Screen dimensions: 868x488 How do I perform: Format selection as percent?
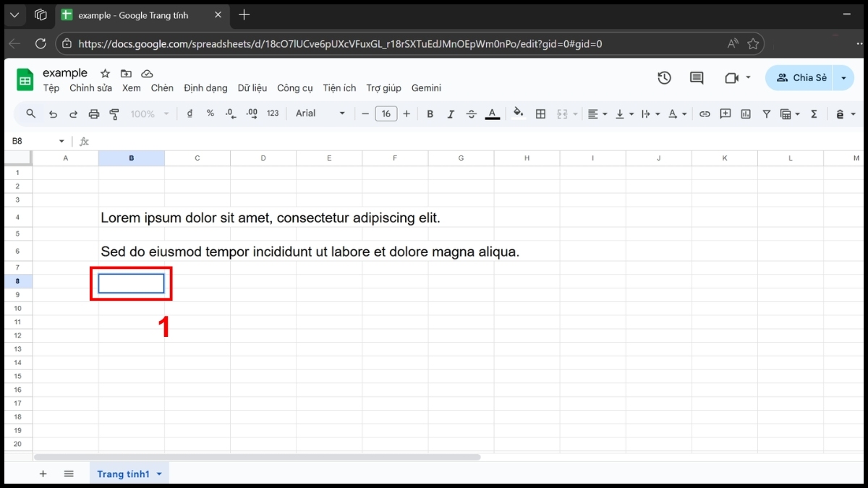pyautogui.click(x=210, y=114)
